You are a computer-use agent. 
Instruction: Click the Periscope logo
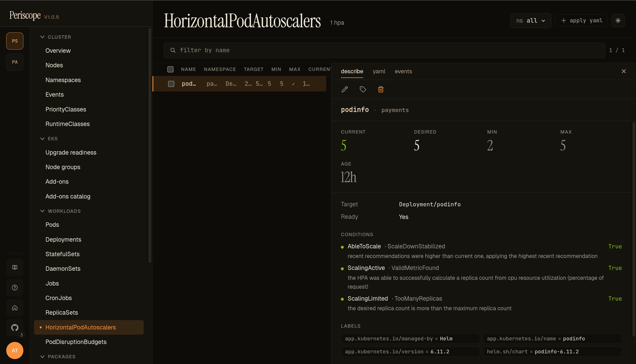[x=25, y=15]
